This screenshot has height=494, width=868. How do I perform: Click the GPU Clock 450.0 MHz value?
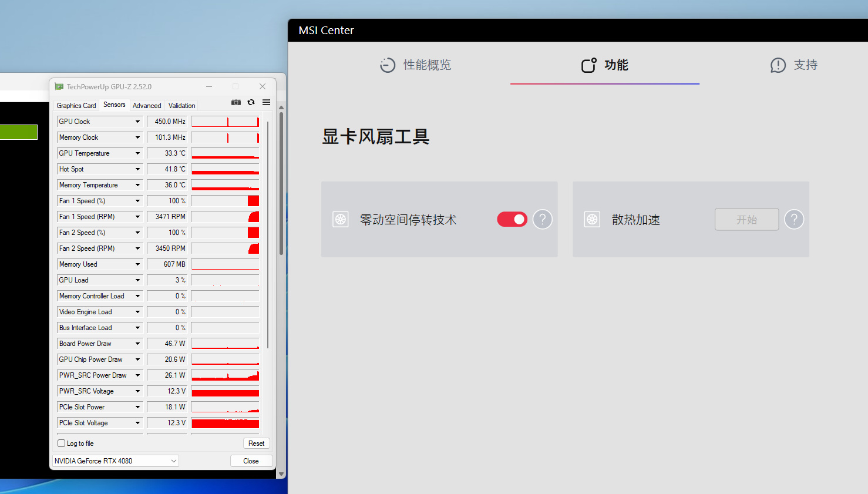tap(167, 122)
